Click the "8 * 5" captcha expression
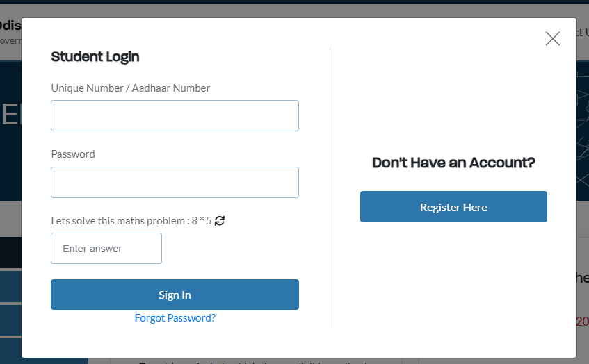This screenshot has height=364, width=589. [x=202, y=221]
